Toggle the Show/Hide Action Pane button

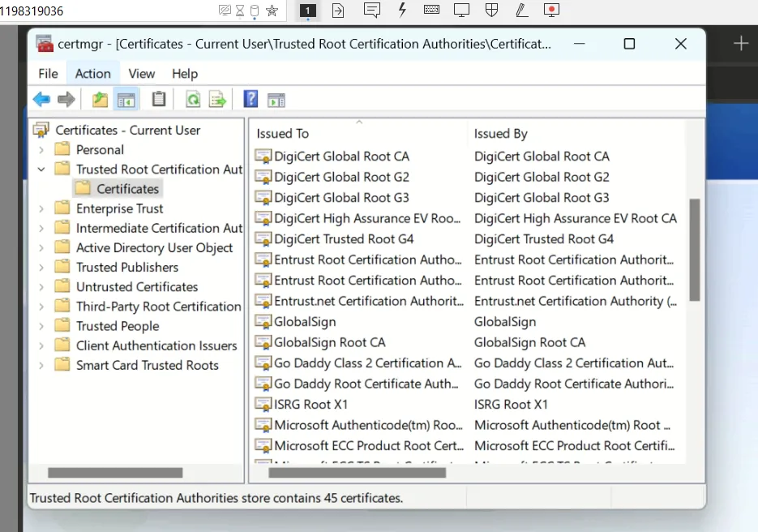(x=276, y=100)
